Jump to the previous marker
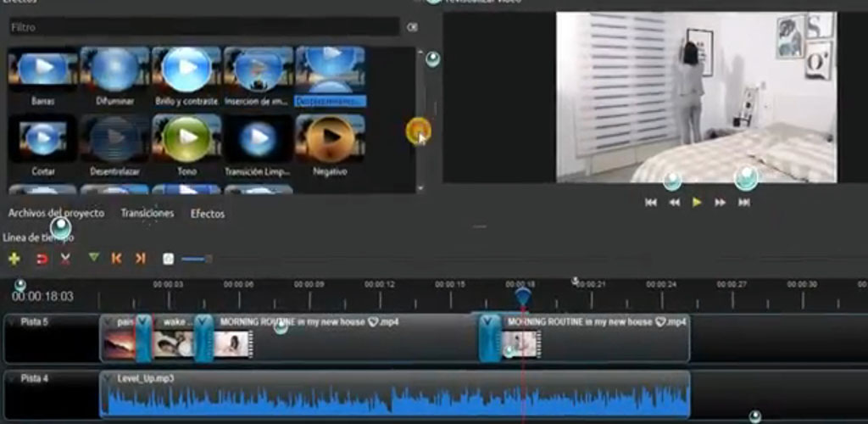This screenshot has height=424, width=868. (x=116, y=258)
